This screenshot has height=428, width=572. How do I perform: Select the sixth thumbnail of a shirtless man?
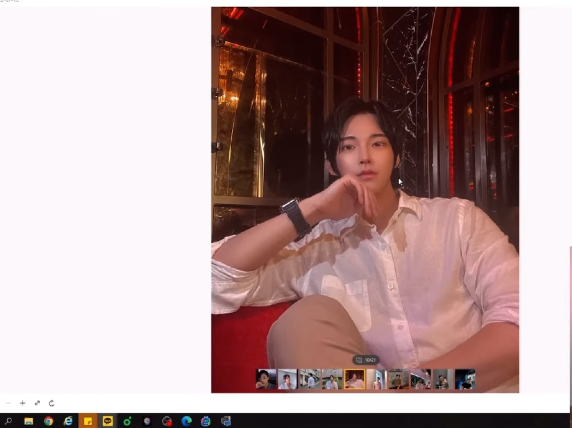[376, 379]
